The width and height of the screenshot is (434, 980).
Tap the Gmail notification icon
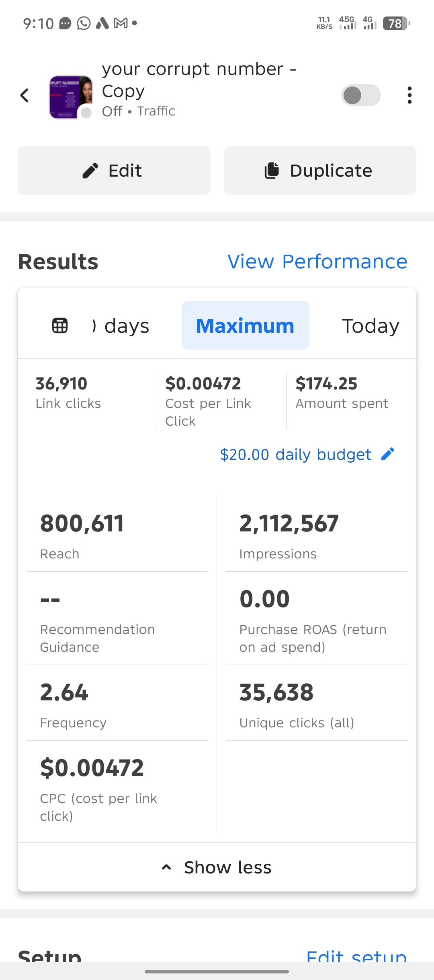[x=121, y=23]
